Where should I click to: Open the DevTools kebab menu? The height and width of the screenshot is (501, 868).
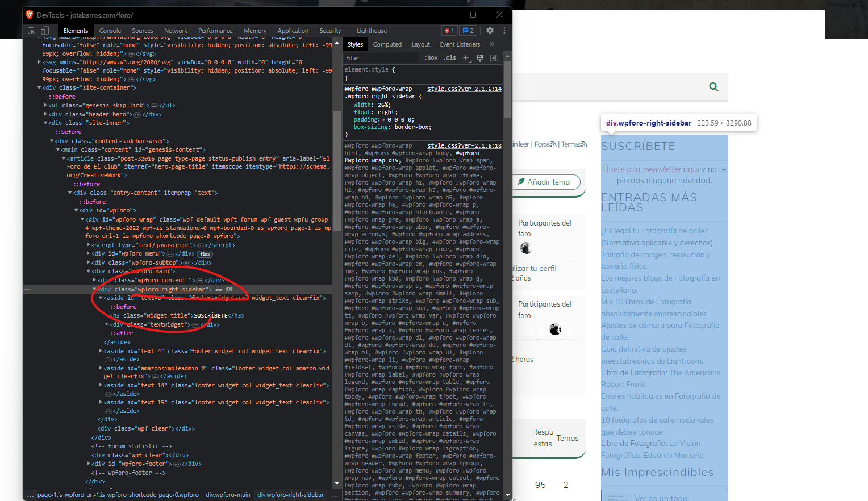pos(504,31)
